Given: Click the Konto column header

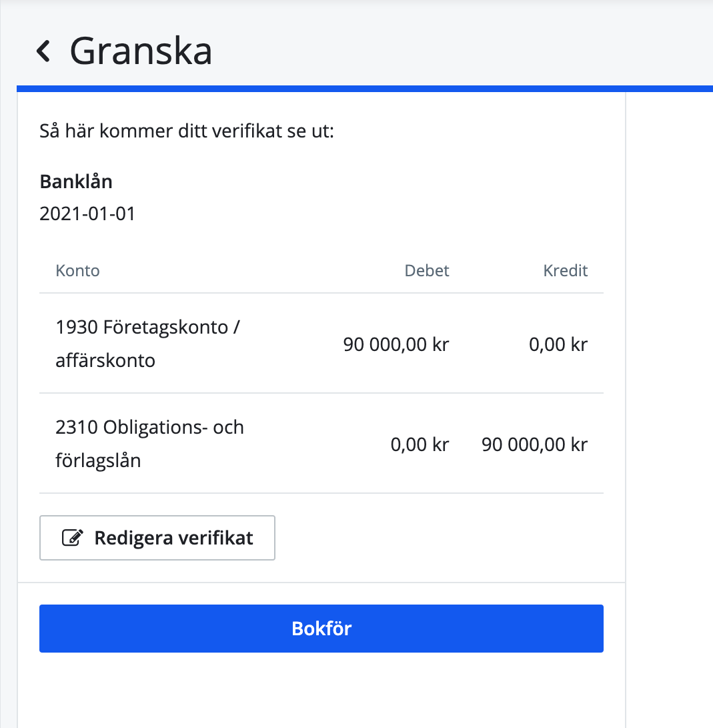Looking at the screenshot, I should coord(77,270).
